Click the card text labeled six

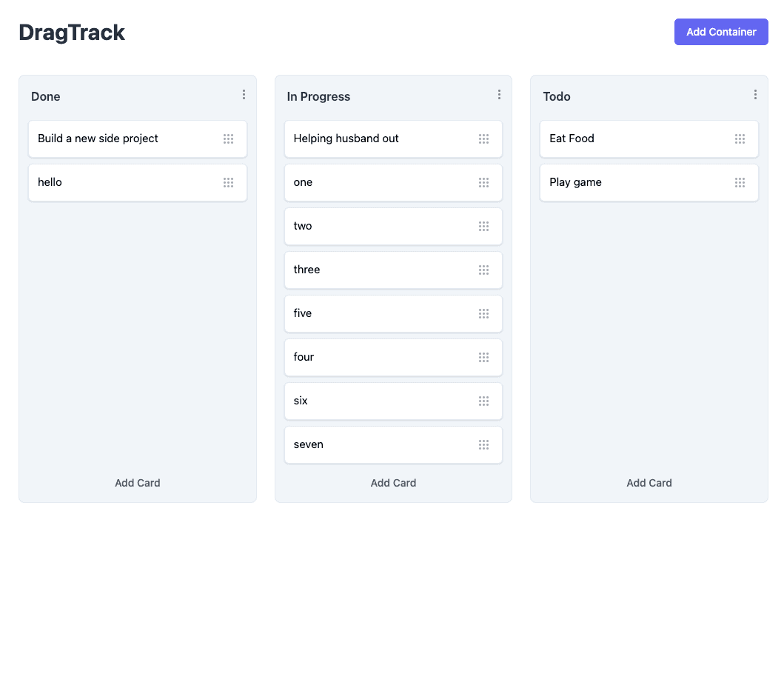[x=301, y=401]
